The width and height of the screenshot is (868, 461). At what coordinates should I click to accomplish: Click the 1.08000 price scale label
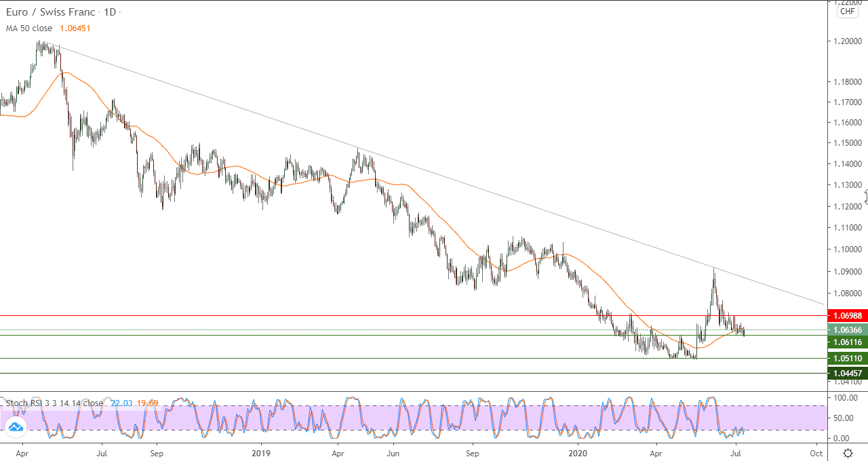(x=849, y=294)
